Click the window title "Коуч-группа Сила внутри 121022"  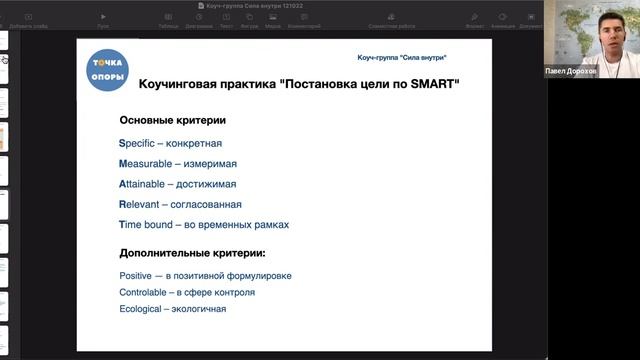tap(254, 6)
